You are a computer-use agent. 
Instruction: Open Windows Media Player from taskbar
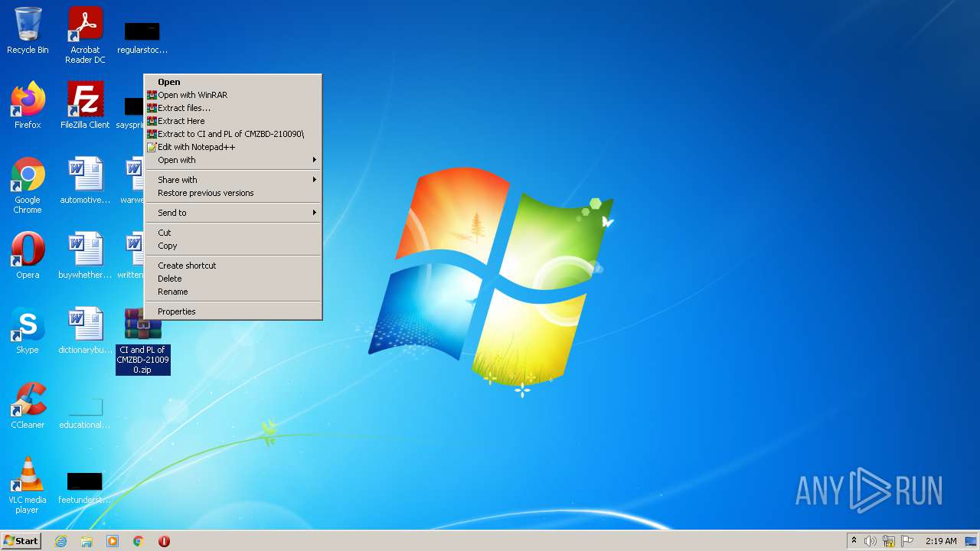[113, 541]
